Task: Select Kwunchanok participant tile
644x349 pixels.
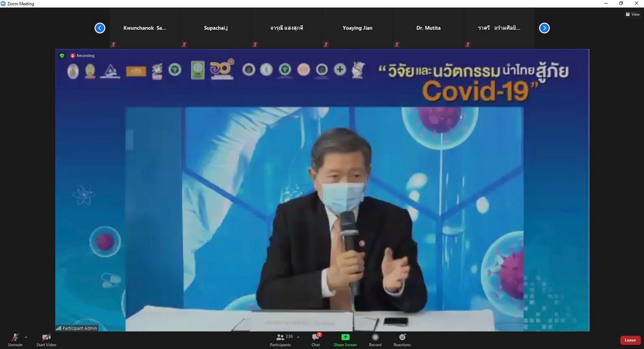Action: coord(145,28)
